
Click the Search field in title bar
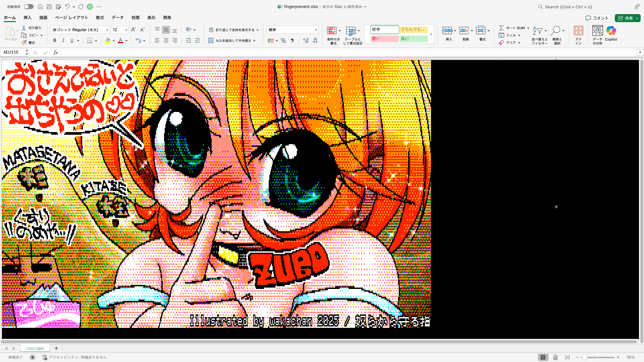[583, 7]
